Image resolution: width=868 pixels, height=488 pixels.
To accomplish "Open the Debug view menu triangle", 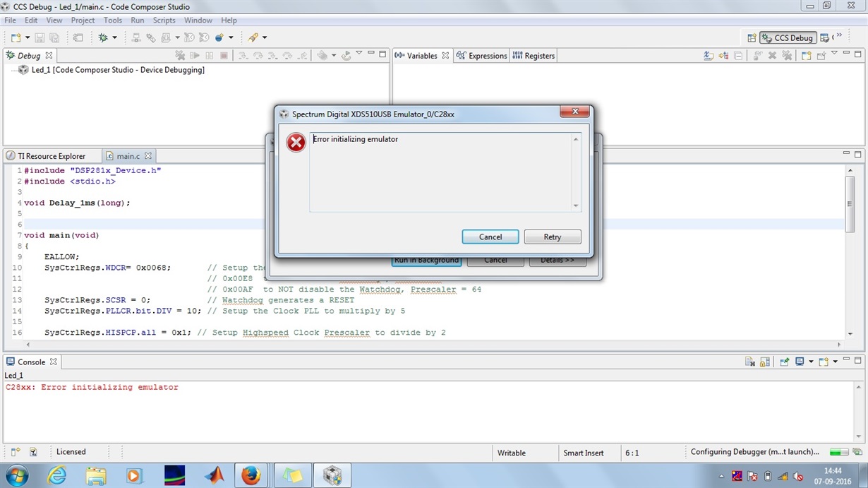I will point(359,54).
